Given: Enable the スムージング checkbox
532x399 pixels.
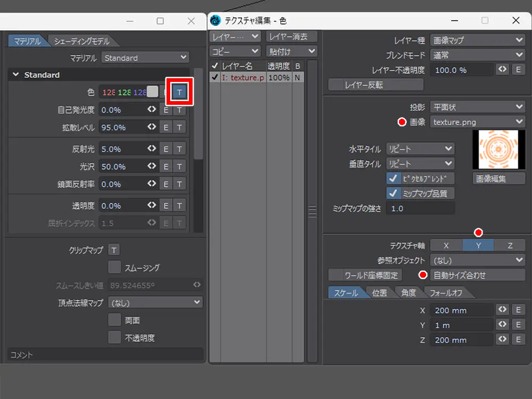Looking at the screenshot, I should (114, 267).
